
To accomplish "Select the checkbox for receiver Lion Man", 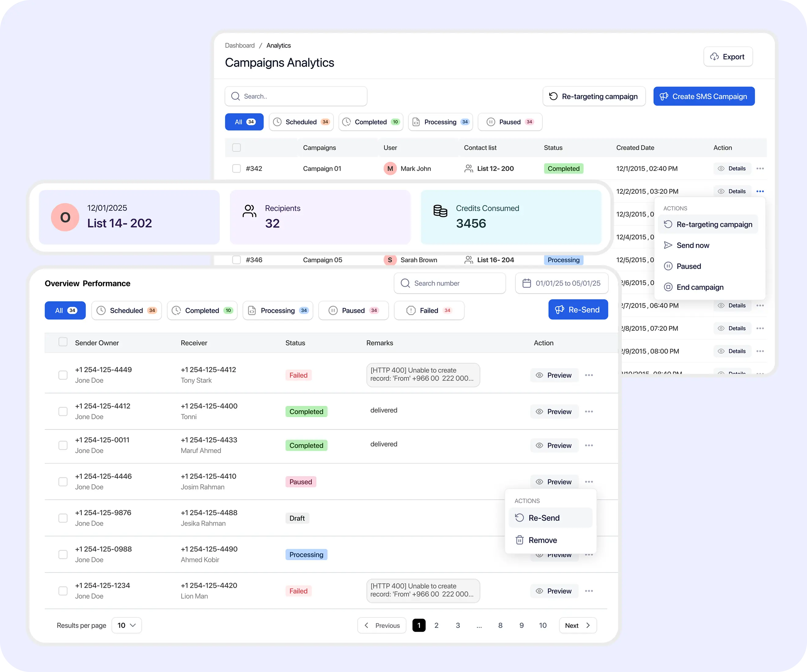I will pos(63,591).
